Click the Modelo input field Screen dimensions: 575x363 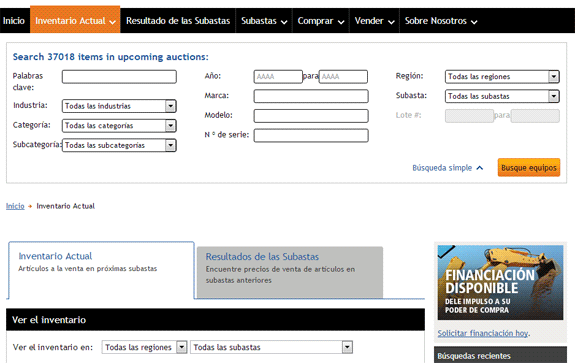click(x=311, y=116)
